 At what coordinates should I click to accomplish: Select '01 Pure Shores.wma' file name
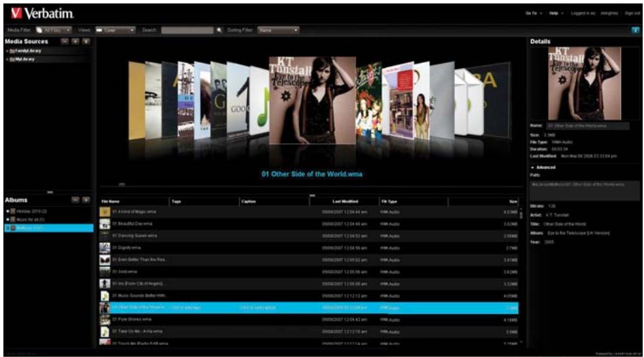tap(132, 319)
